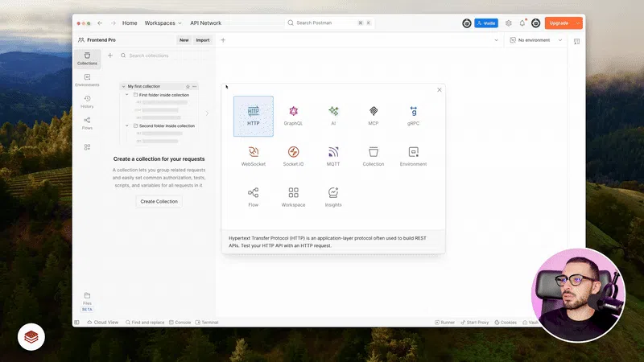This screenshot has height=362, width=644.
Task: Open the MCP request option
Action: point(373,116)
